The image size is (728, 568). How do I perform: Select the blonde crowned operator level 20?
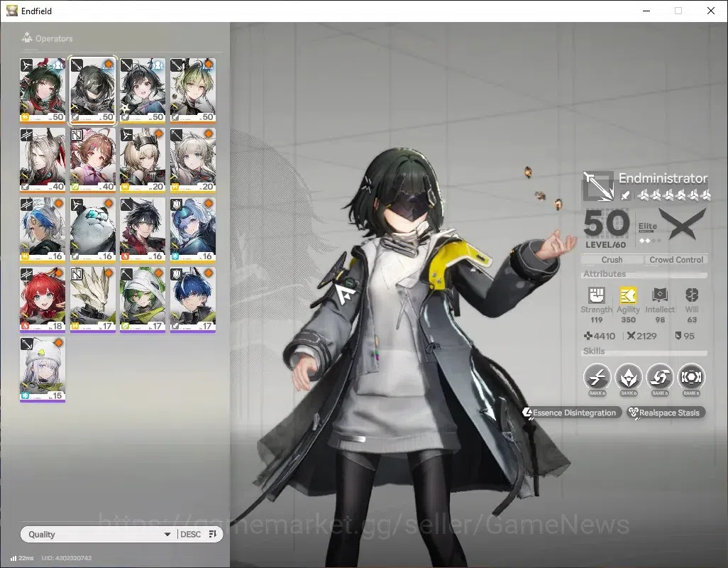click(143, 160)
